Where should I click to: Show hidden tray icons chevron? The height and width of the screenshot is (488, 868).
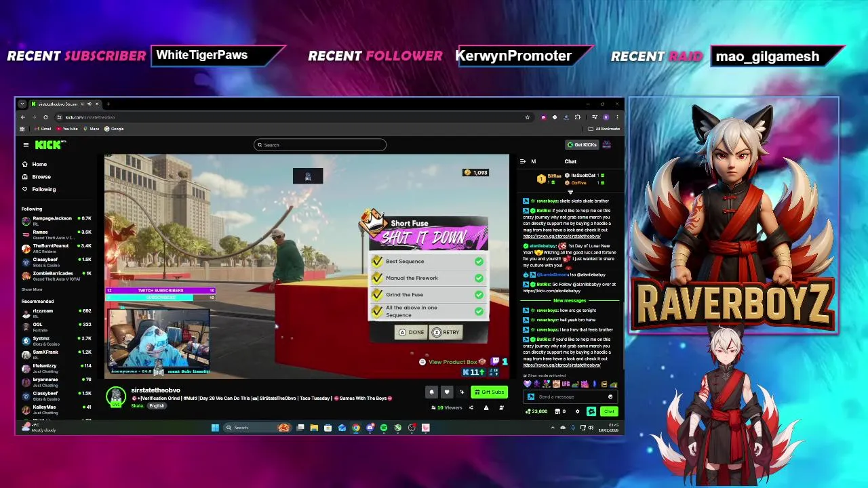(x=553, y=428)
